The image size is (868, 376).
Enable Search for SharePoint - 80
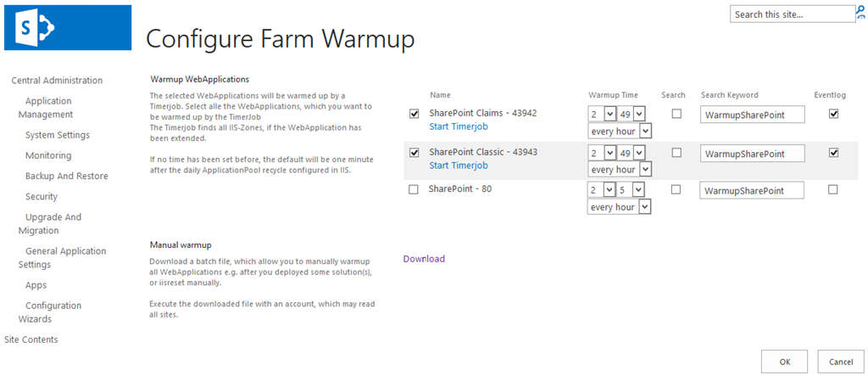(676, 189)
